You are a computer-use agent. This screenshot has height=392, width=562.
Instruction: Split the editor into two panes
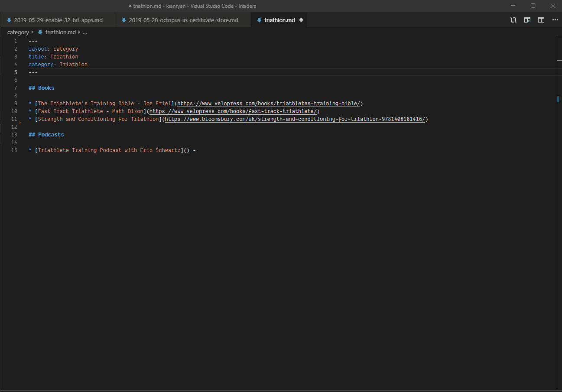point(541,20)
